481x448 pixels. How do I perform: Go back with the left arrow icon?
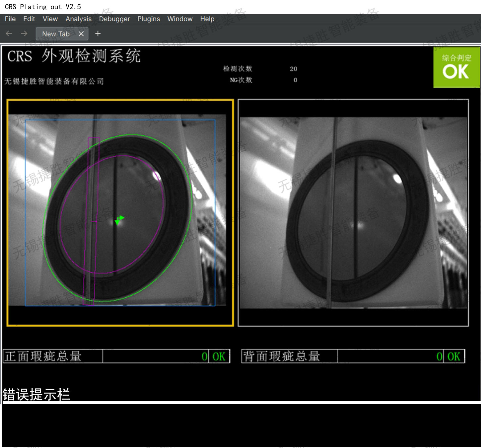click(x=9, y=34)
